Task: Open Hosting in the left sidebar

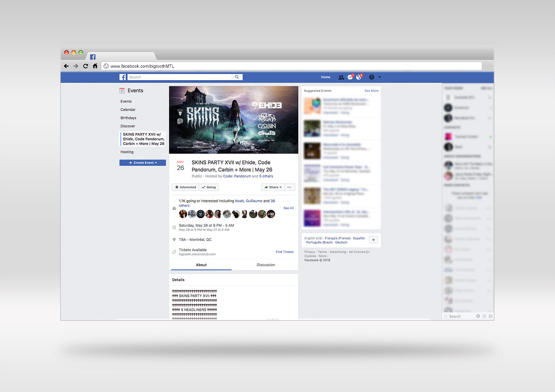Action: (127, 152)
